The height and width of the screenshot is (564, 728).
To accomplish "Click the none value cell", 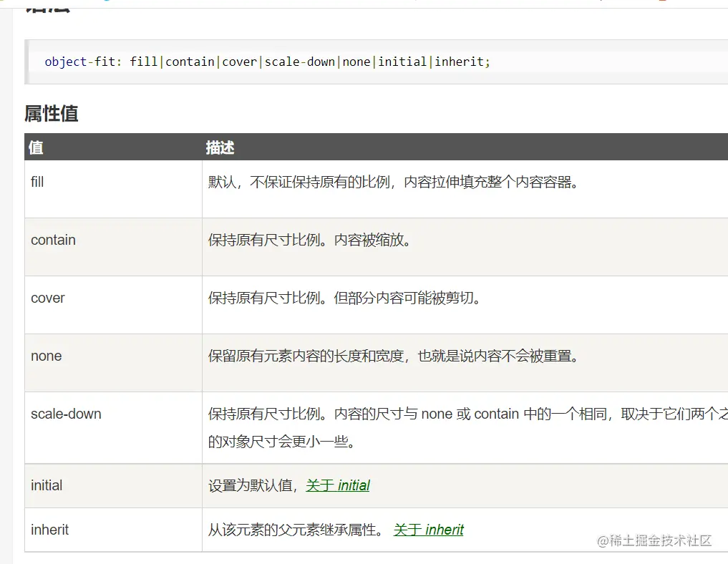I will pos(113,363).
